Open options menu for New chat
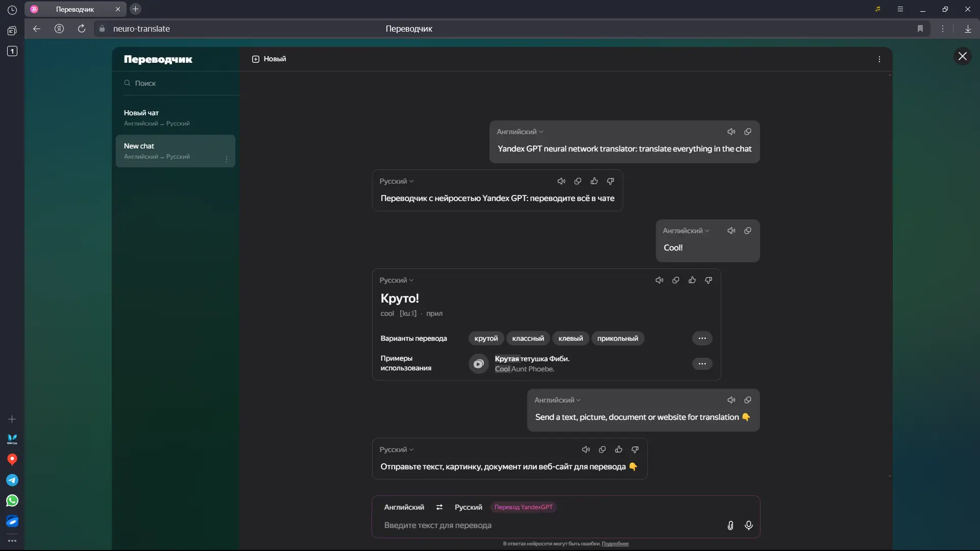This screenshot has height=551, width=980. coord(227,159)
